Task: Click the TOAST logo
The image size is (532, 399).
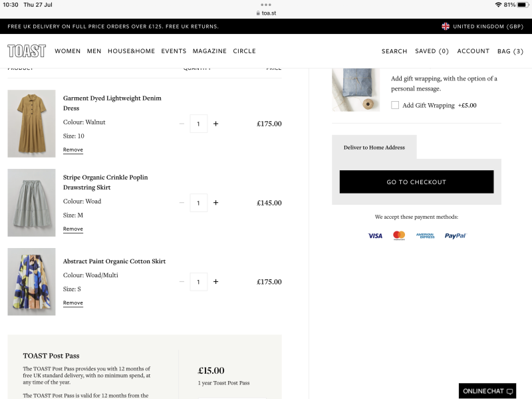Action: pos(27,51)
